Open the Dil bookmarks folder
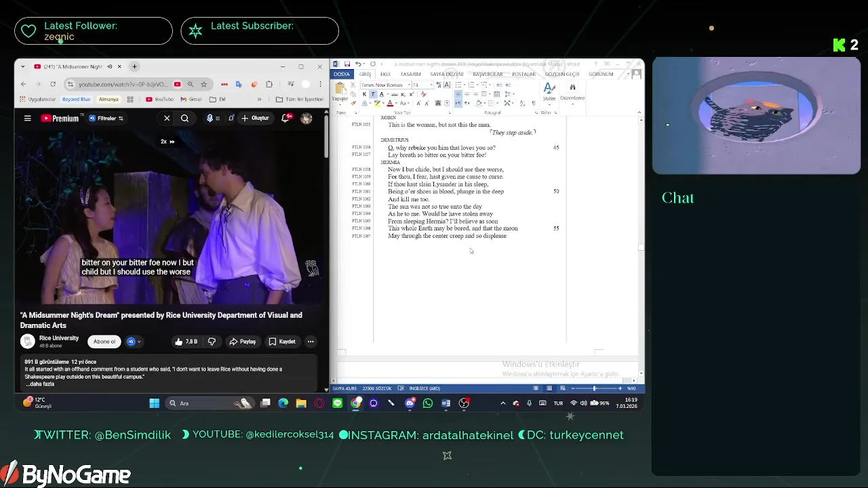This screenshot has height=488, width=868. pos(218,99)
